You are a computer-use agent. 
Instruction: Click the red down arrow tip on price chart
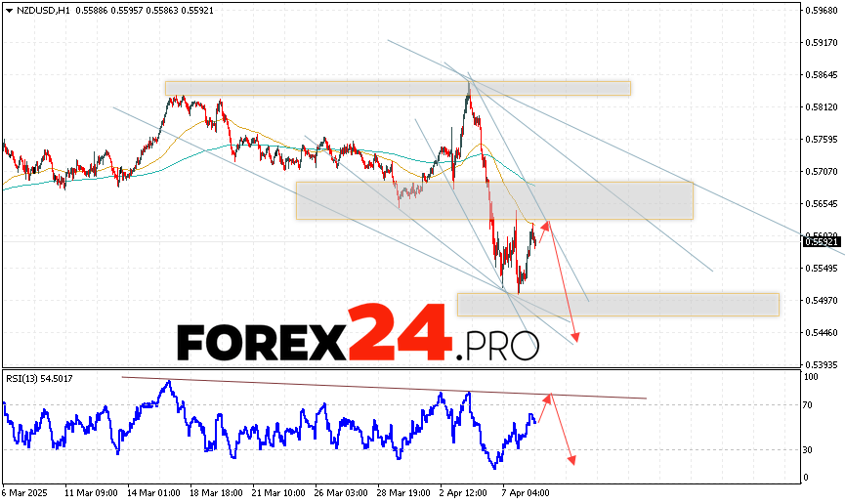(576, 340)
